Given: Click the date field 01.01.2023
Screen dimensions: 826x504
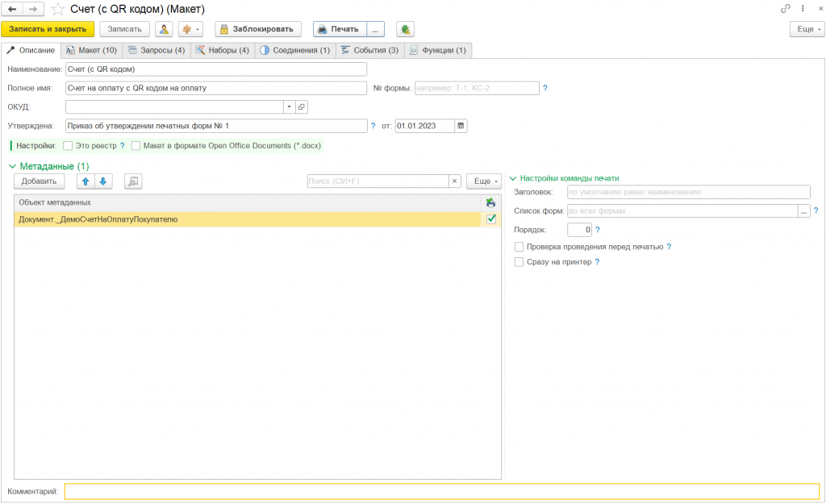Looking at the screenshot, I should [424, 126].
